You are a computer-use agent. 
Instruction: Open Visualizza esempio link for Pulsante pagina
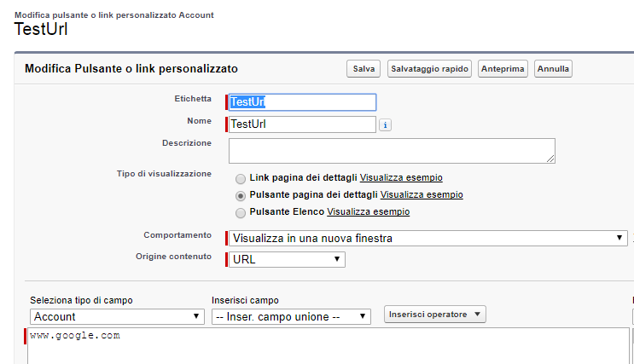tap(421, 195)
